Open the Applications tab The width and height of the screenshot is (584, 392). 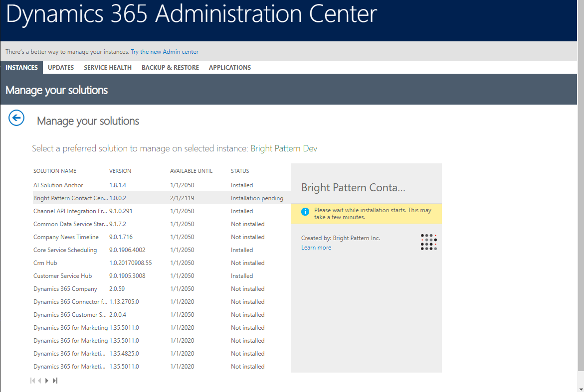click(230, 67)
